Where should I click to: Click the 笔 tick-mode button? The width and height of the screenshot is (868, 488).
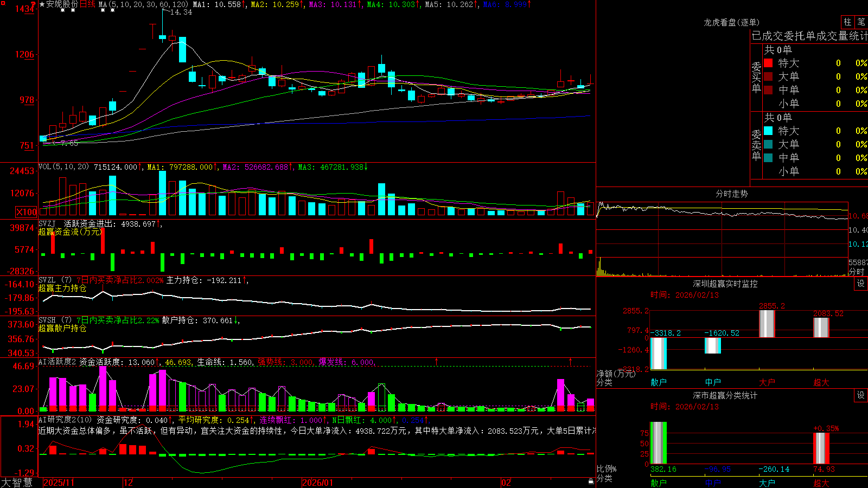tap(861, 22)
